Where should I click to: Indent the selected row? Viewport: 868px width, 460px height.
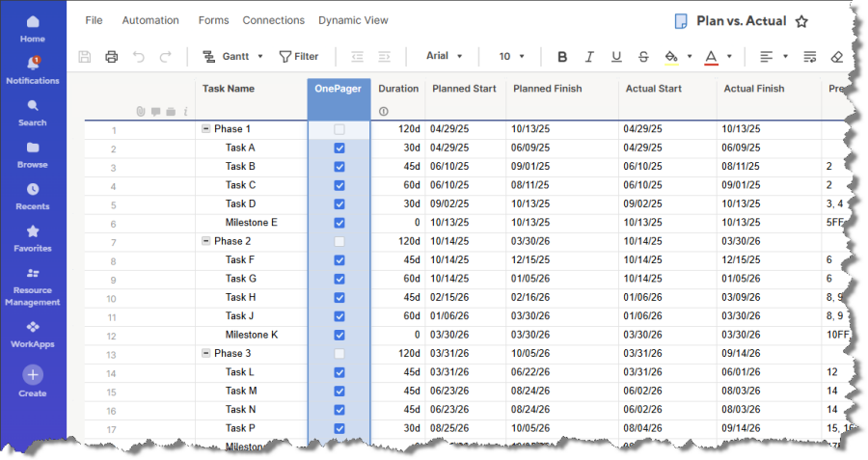(384, 57)
